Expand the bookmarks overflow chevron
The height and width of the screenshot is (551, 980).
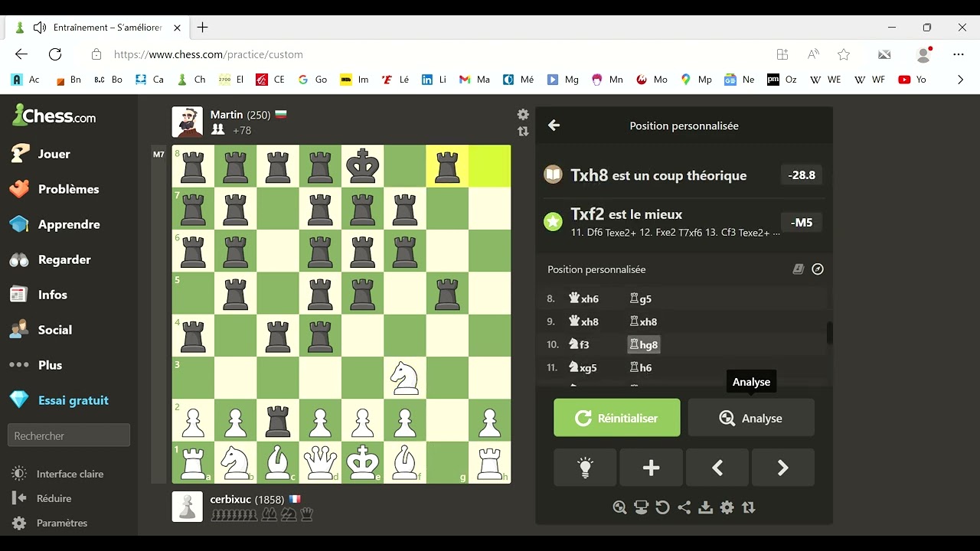[x=961, y=80]
